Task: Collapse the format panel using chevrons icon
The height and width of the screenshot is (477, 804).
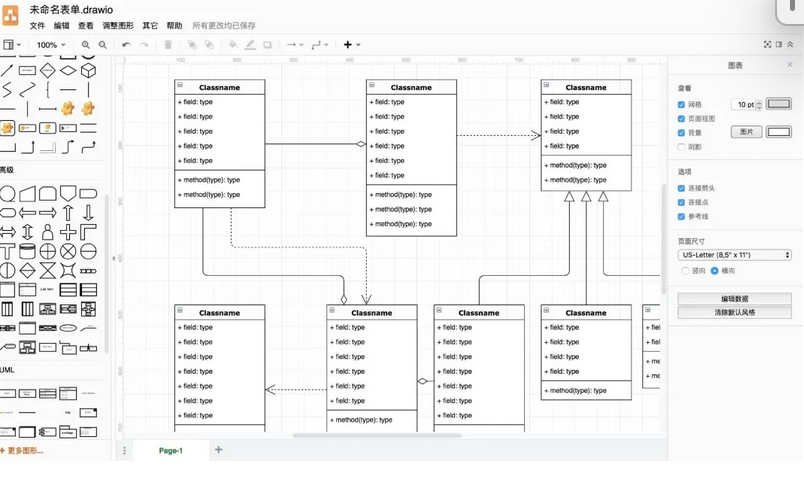Action: 790,45
